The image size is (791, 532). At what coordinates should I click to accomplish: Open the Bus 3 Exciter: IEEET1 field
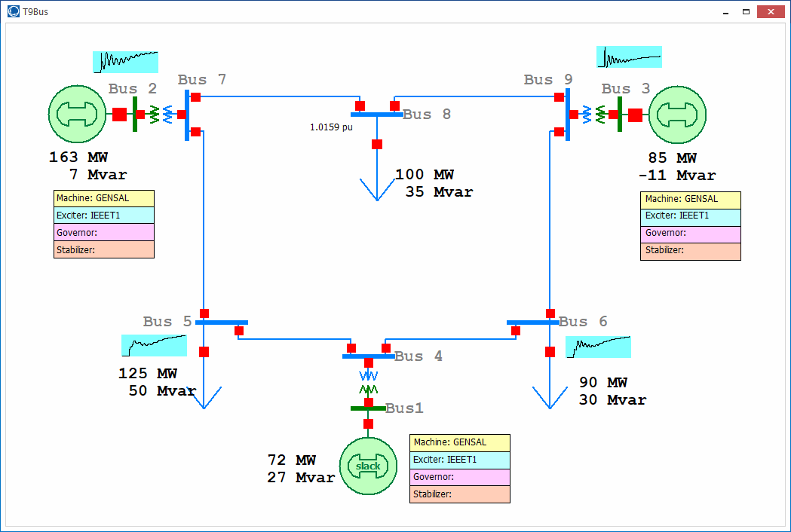tap(690, 217)
